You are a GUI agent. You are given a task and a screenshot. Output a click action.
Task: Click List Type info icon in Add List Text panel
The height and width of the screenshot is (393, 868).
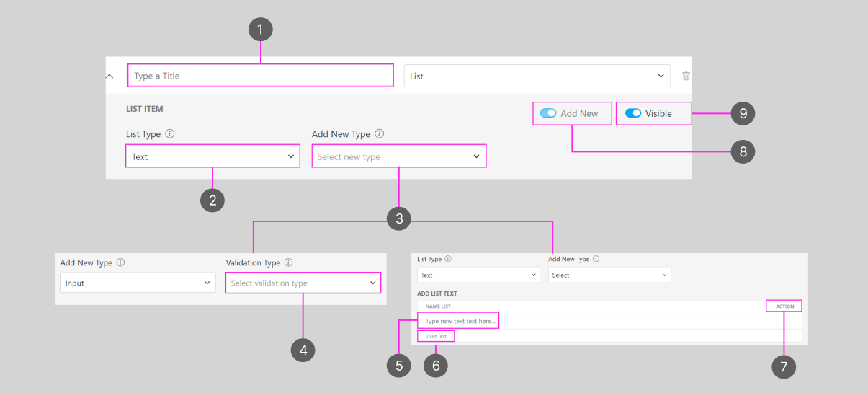[448, 259]
